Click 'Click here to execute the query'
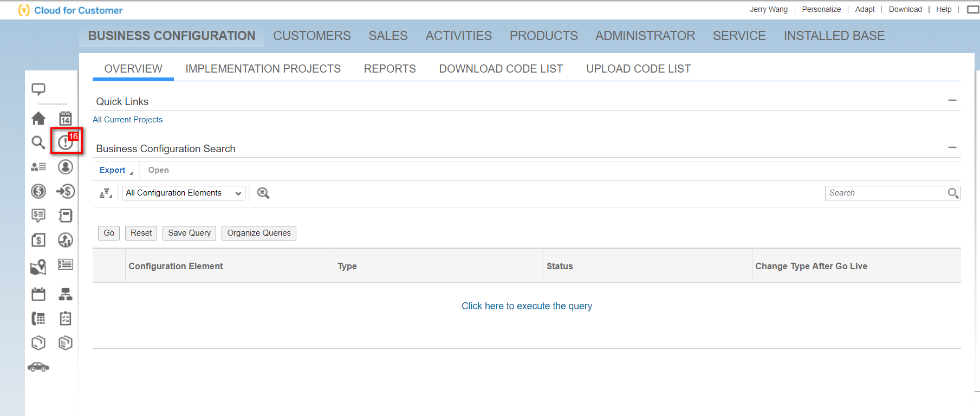Viewport: 980px width, 416px height. click(527, 306)
